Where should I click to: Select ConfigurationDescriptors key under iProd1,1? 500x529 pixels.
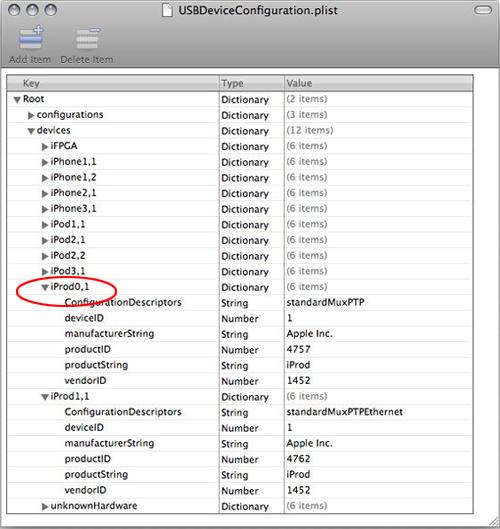click(x=123, y=412)
